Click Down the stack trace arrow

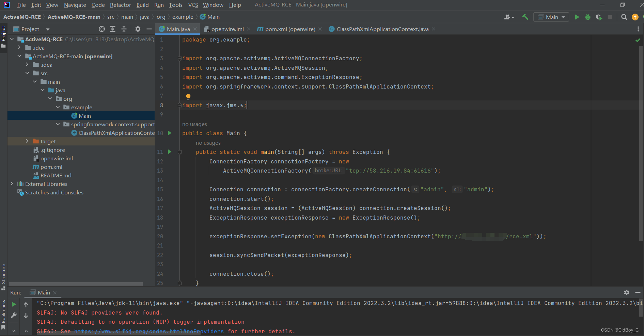point(26,316)
